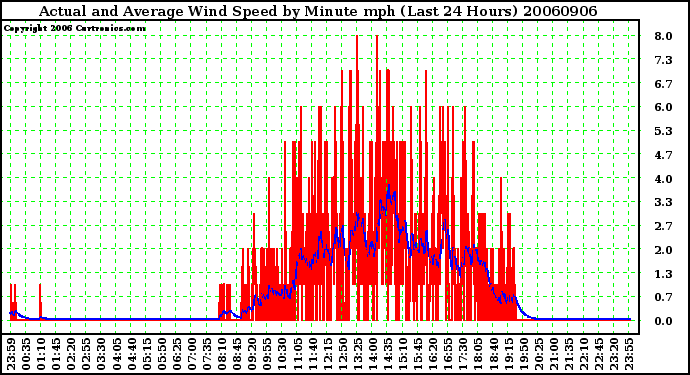The height and width of the screenshot is (375, 690).
Task: Click the 05:15 time label
Action: [146, 354]
